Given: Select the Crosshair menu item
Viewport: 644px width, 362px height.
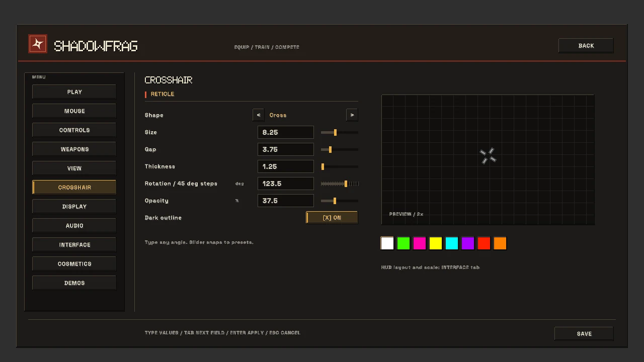Looking at the screenshot, I should pos(74,188).
